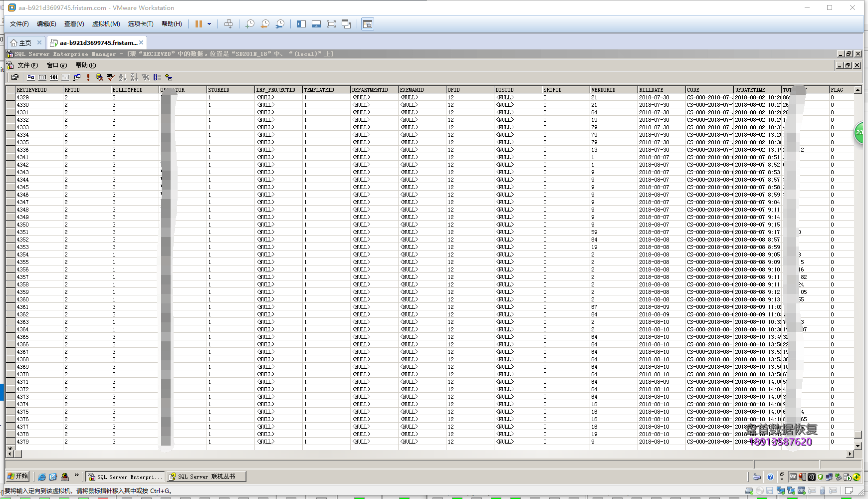Open the 帮助(H) menu in VMware
The height and width of the screenshot is (499, 868).
pyautogui.click(x=172, y=24)
